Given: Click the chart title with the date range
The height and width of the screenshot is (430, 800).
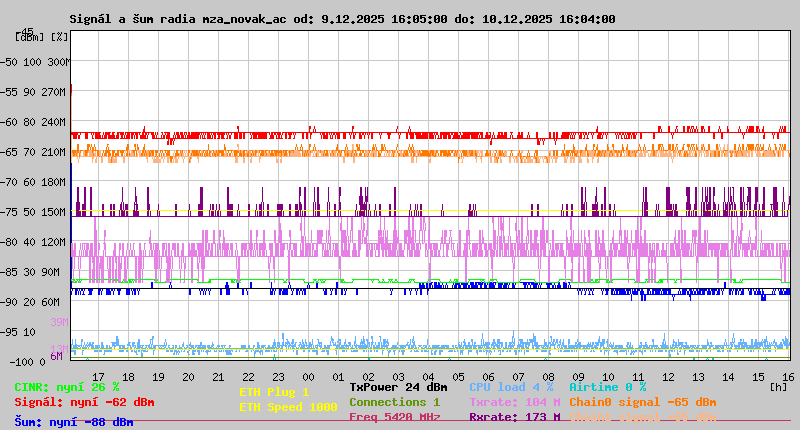Looking at the screenshot, I should click(x=342, y=19).
